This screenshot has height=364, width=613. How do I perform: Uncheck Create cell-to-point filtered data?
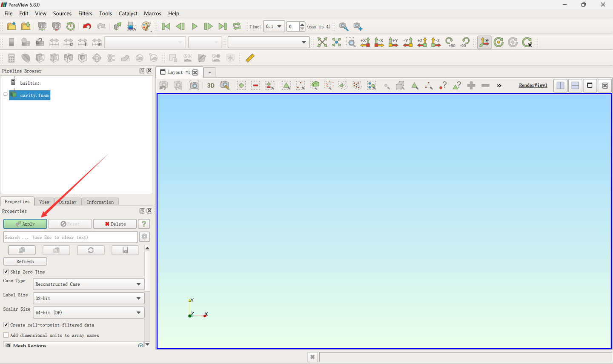point(6,325)
